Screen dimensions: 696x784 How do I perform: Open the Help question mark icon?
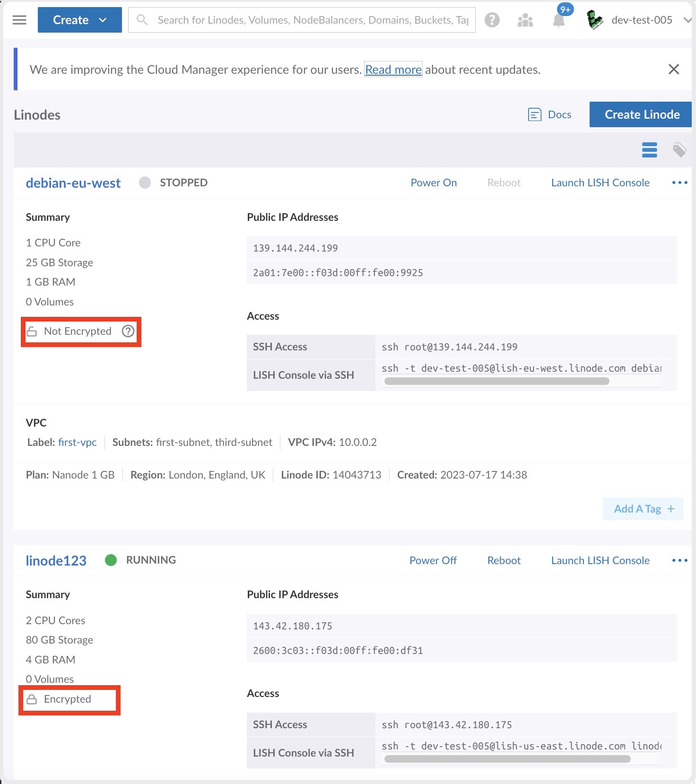coord(492,20)
